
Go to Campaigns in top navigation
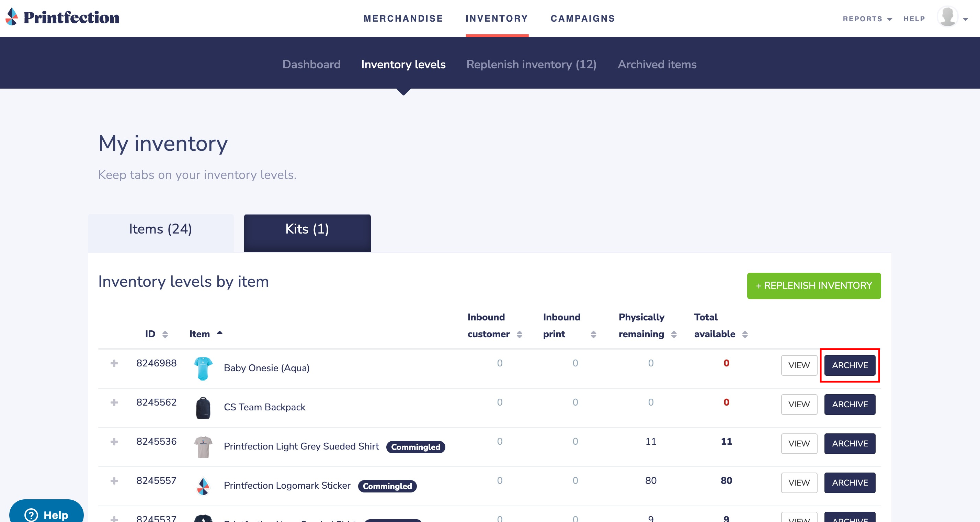coord(582,18)
